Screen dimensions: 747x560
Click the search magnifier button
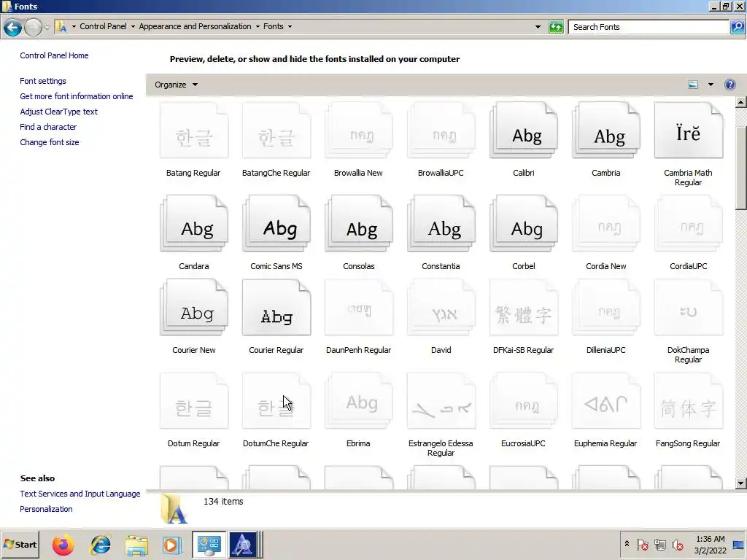pyautogui.click(x=737, y=27)
